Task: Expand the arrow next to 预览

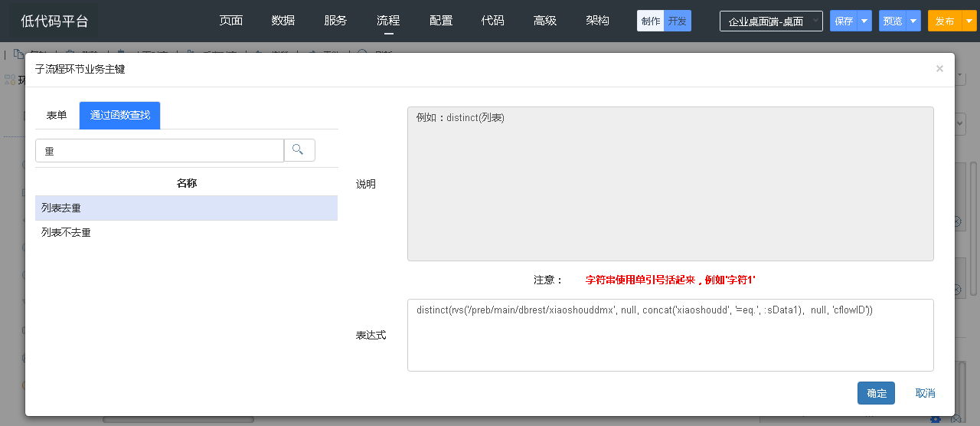Action: [913, 21]
